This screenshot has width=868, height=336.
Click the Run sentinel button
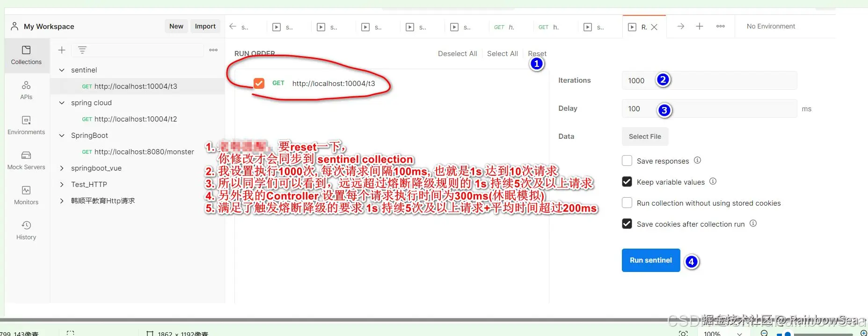point(650,260)
